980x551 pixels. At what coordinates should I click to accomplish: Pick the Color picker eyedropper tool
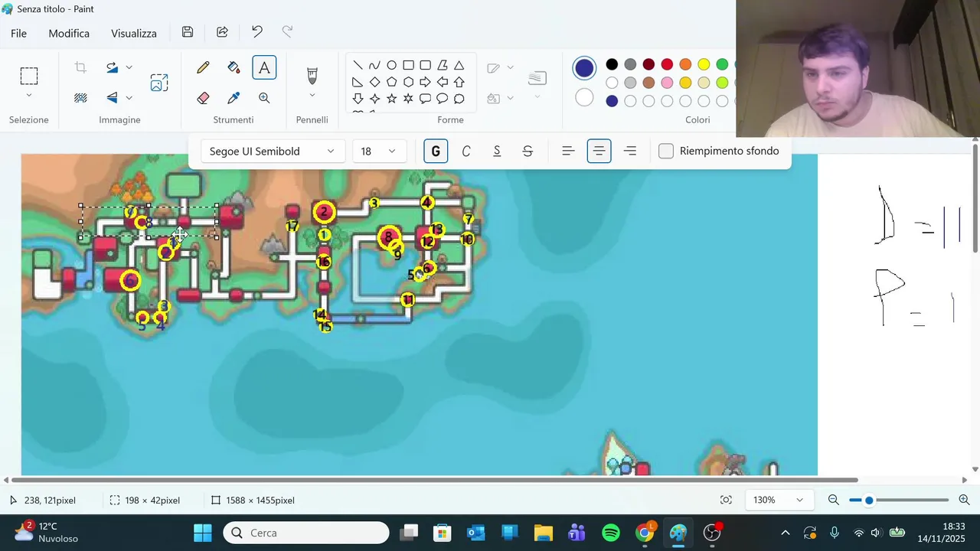pyautogui.click(x=234, y=98)
